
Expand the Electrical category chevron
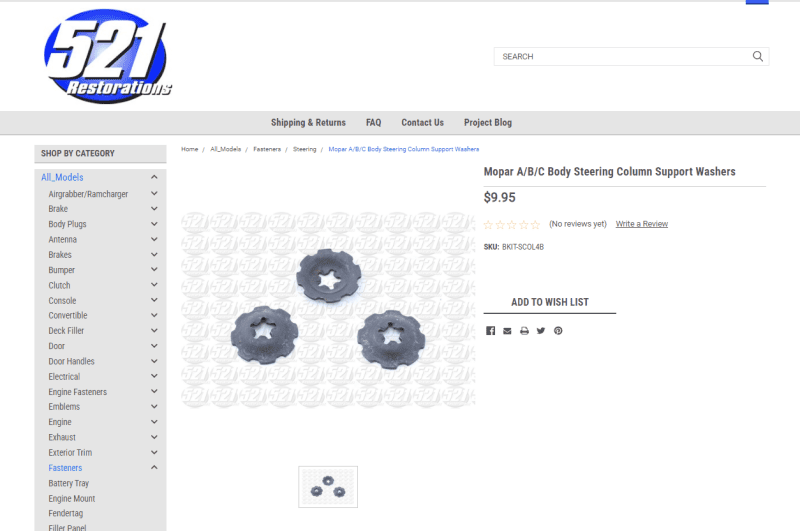[154, 377]
